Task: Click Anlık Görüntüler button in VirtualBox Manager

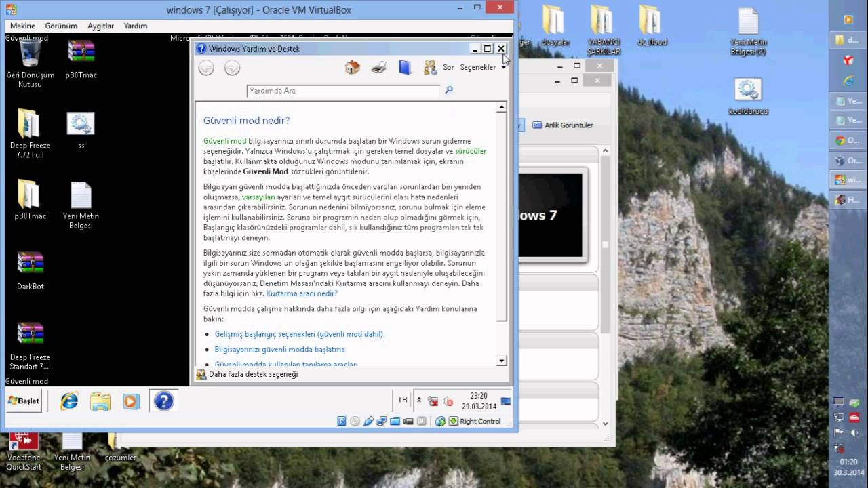Action: [563, 125]
